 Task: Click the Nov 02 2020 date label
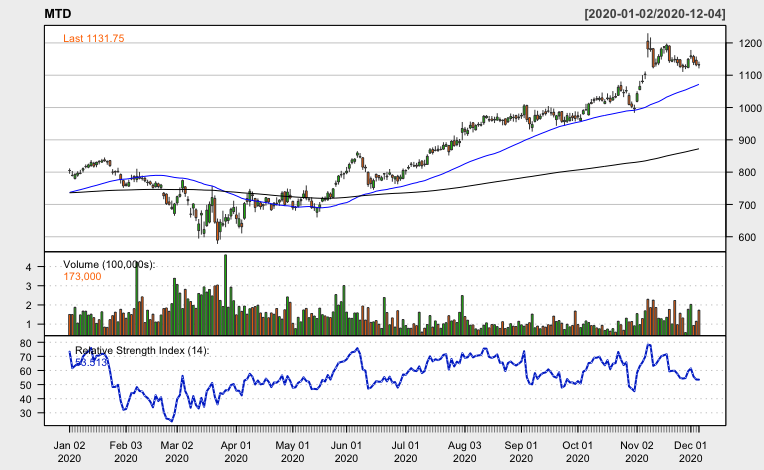tap(637, 451)
